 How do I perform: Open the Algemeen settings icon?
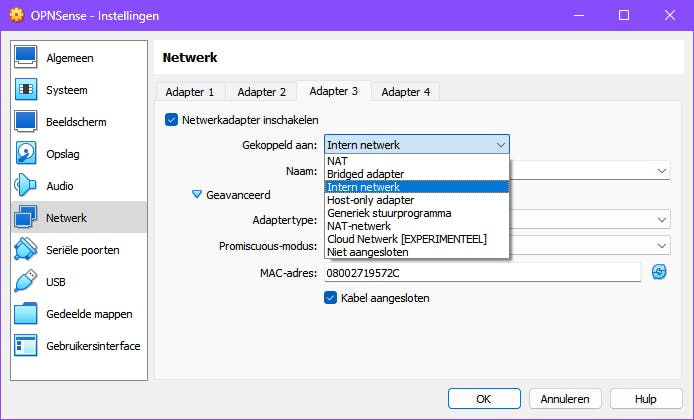27,58
